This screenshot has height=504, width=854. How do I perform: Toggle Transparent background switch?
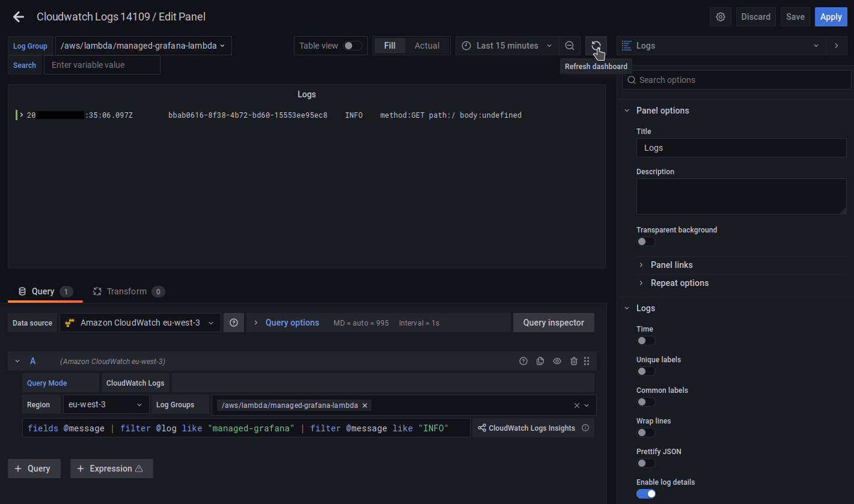[646, 241]
